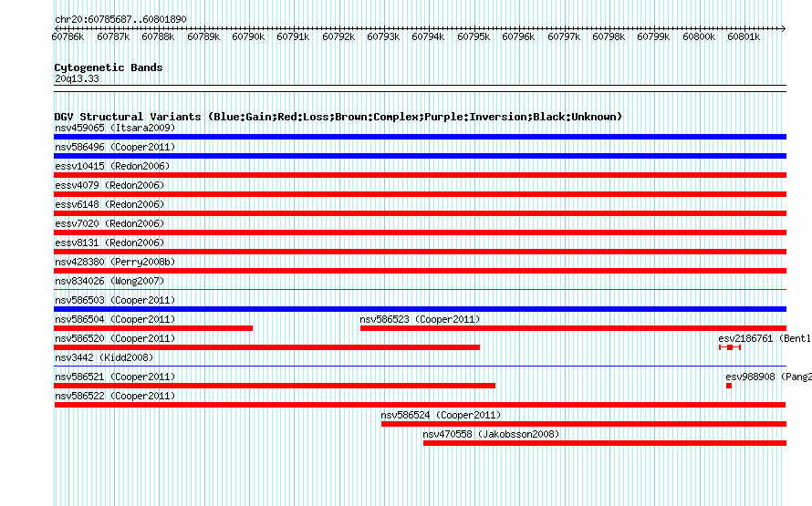Click the red bar under essv6148

[420, 213]
